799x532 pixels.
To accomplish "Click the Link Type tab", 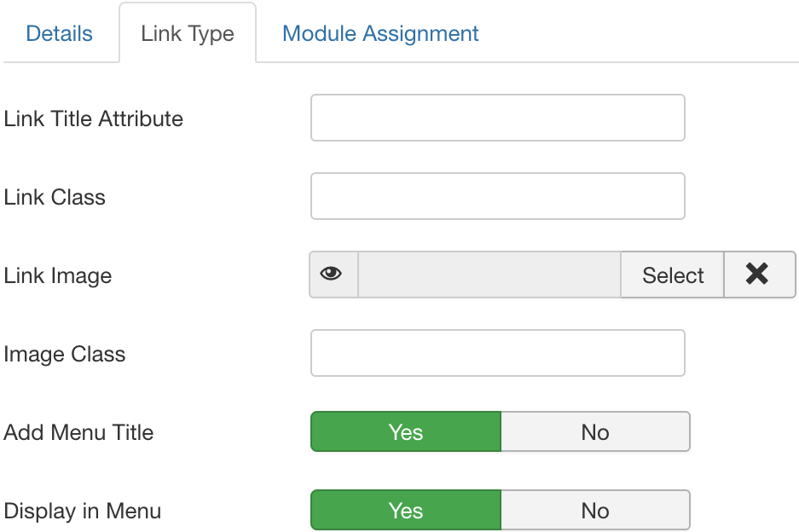I will (x=188, y=35).
